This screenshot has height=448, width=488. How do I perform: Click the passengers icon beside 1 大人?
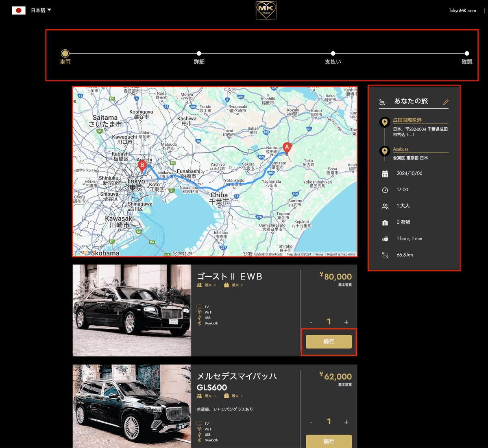[385, 206]
